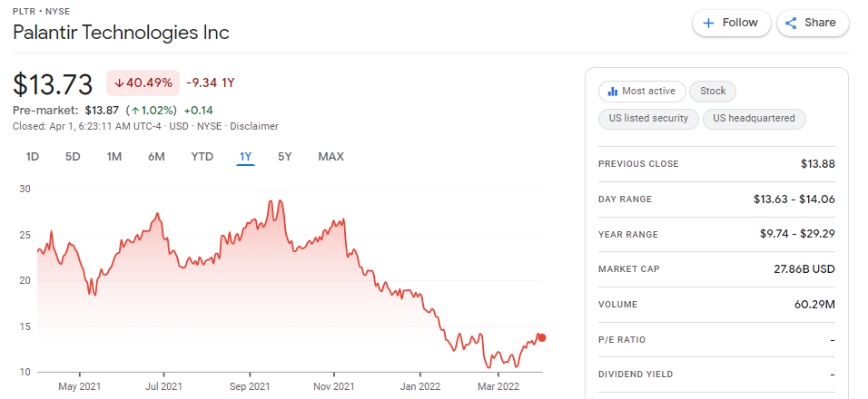
Task: Click the bar chart icon in Most active chip
Action: 612,92
